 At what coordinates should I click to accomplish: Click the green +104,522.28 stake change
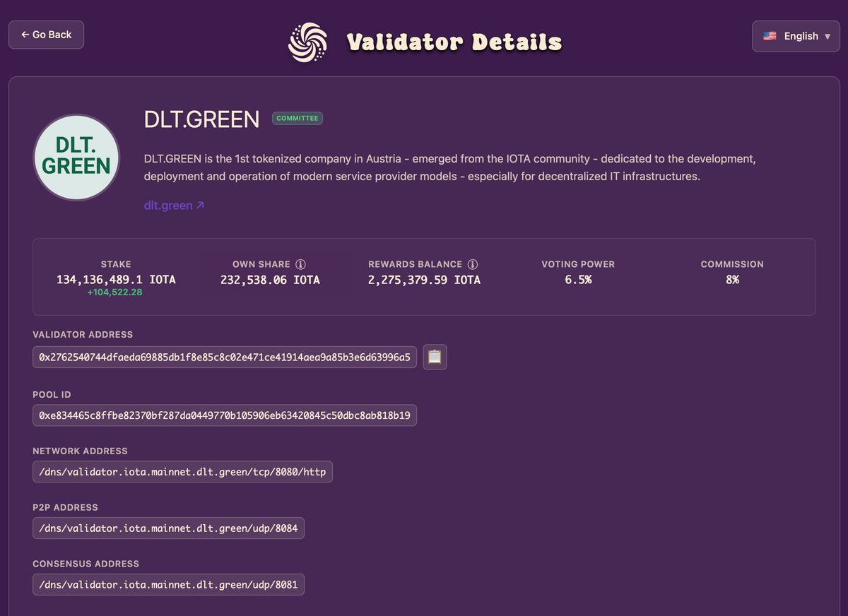coord(115,292)
